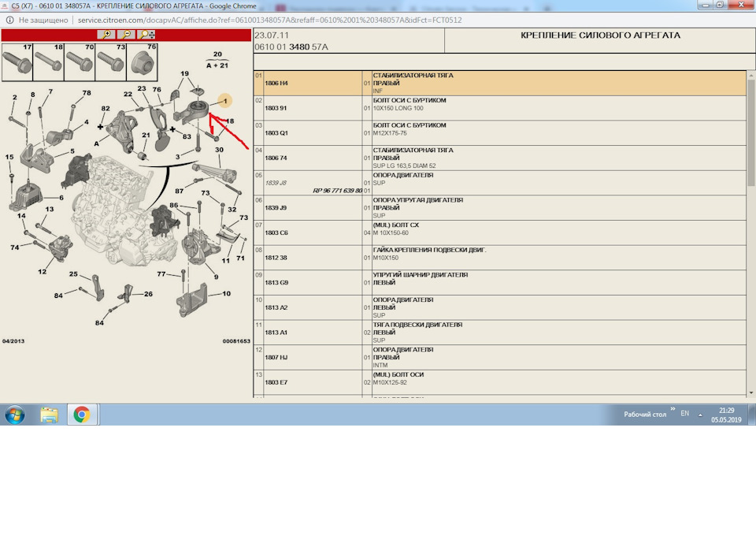Image resolution: width=756 pixels, height=543 pixels.
Task: Open the EN input language menu
Action: [684, 414]
